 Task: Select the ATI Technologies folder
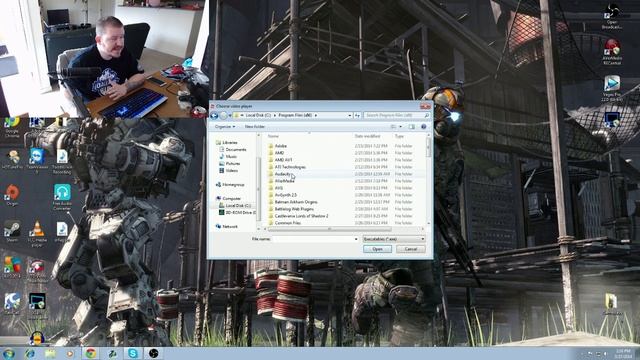[290, 167]
